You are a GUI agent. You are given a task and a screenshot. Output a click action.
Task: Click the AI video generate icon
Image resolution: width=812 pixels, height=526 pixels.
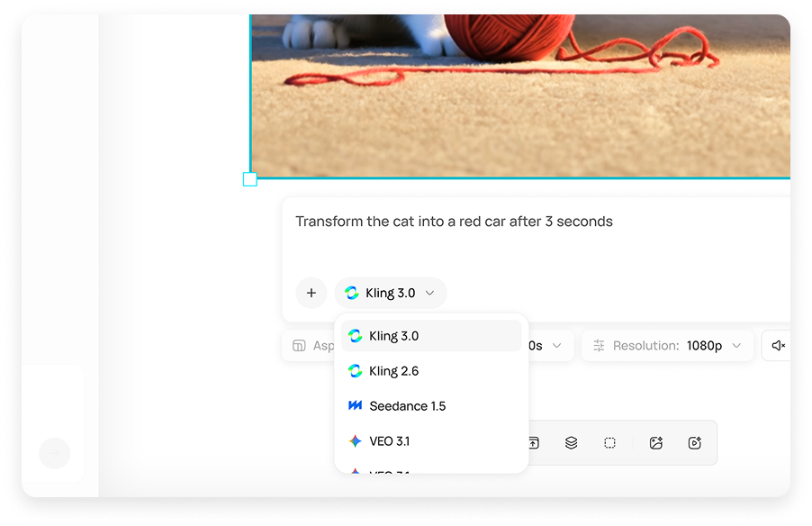(x=694, y=443)
